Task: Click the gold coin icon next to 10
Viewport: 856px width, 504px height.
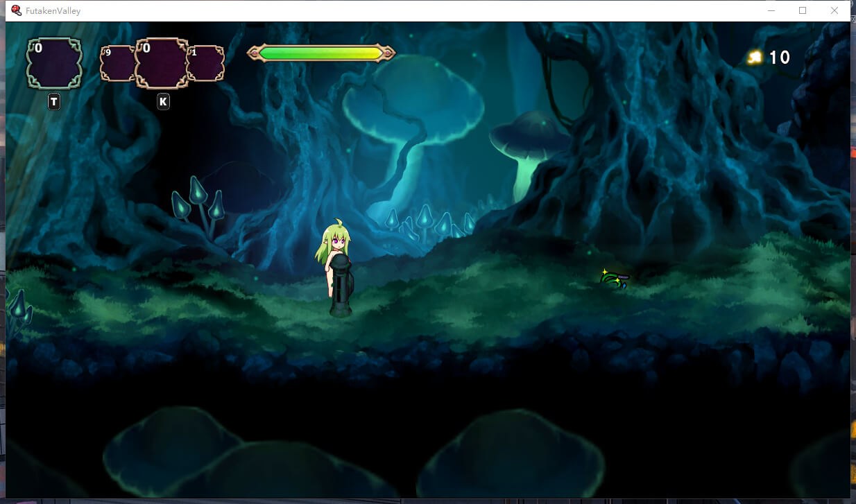Action: point(755,58)
